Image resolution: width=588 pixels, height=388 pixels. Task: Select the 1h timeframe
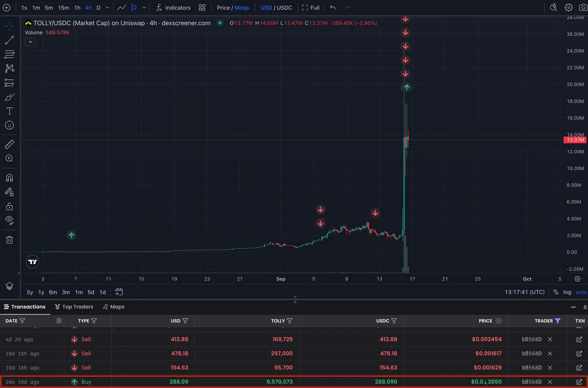pos(77,7)
